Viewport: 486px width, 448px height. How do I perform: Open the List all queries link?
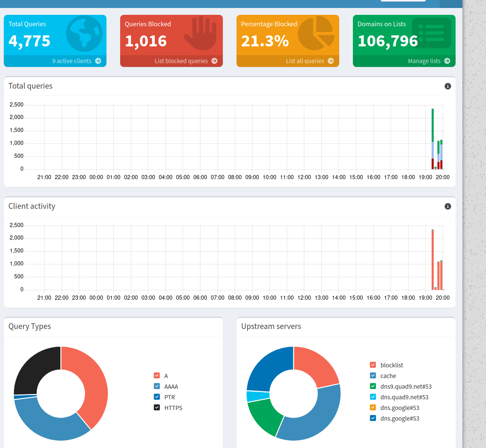pyautogui.click(x=305, y=61)
